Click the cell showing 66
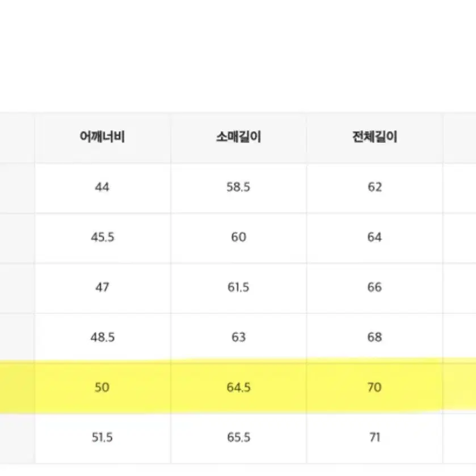This screenshot has height=476, width=476. 374,287
